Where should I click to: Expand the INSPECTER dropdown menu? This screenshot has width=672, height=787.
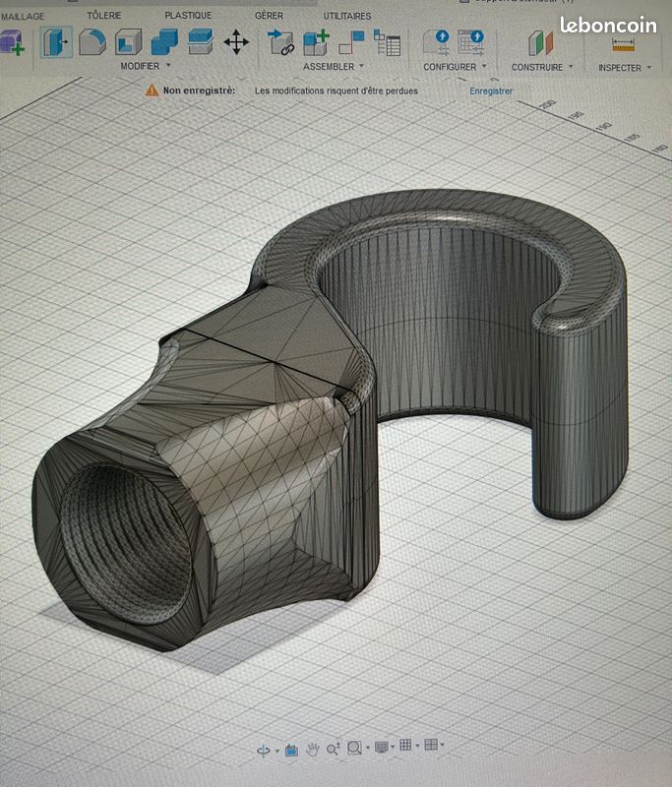click(x=625, y=67)
